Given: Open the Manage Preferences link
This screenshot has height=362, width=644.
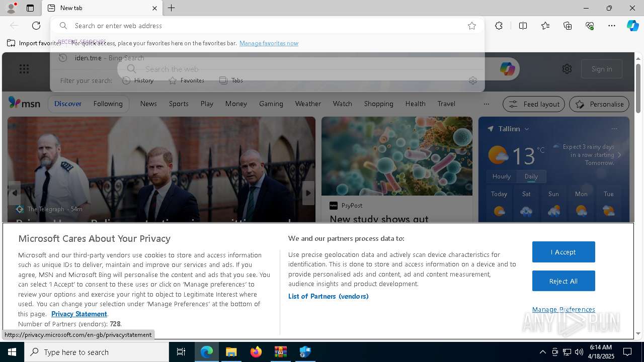Looking at the screenshot, I should (x=563, y=309).
